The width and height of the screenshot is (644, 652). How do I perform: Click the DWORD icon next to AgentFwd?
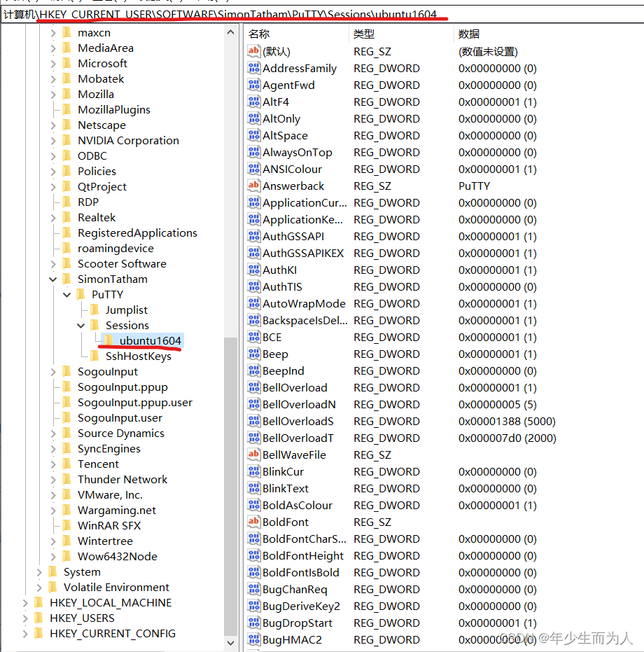[x=253, y=85]
